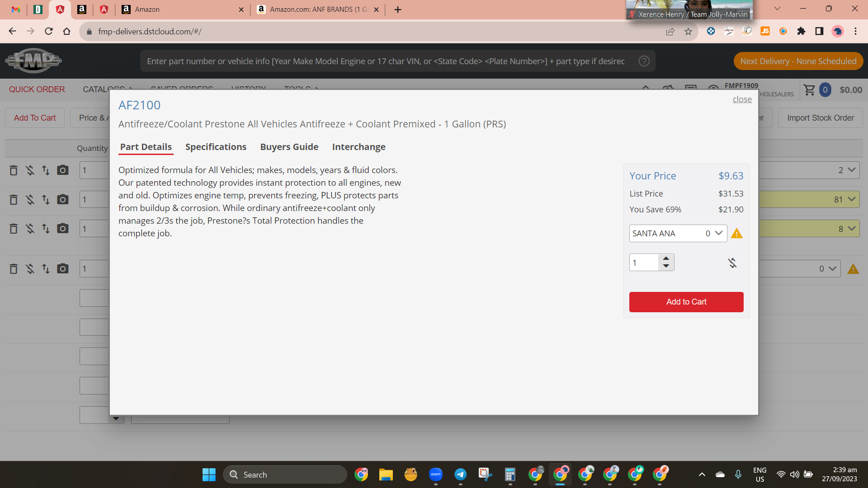This screenshot has height=488, width=868.
Task: Click the stock warning triangle beside SANTA ANA
Action: coord(736,234)
